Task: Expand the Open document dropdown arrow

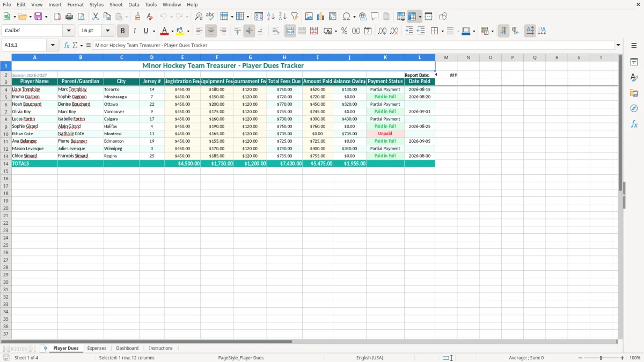Action: tap(30, 17)
